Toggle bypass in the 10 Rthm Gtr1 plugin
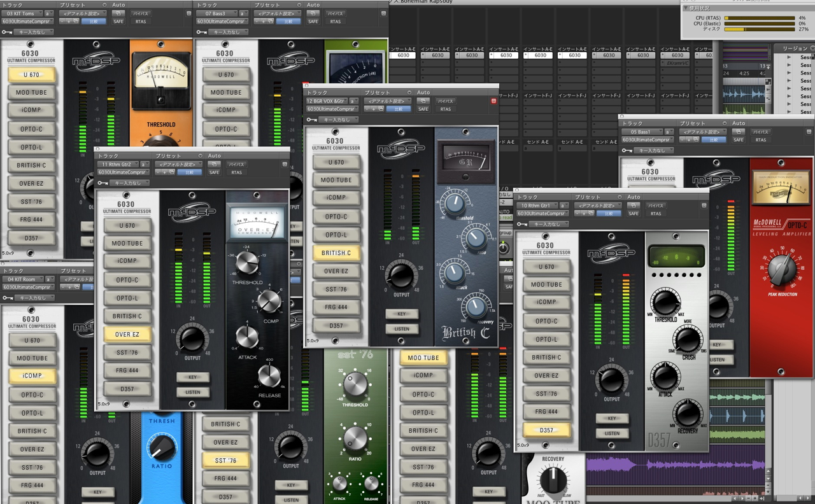The width and height of the screenshot is (815, 504). click(656, 206)
